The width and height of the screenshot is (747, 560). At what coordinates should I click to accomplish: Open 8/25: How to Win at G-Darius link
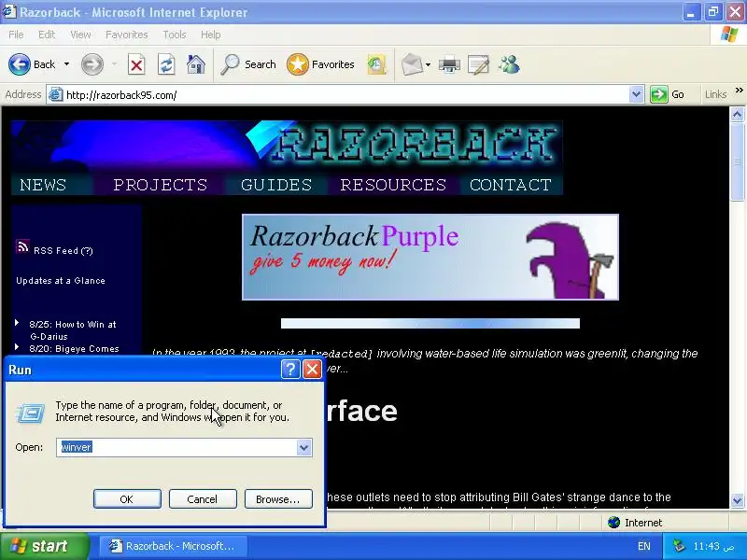point(73,330)
